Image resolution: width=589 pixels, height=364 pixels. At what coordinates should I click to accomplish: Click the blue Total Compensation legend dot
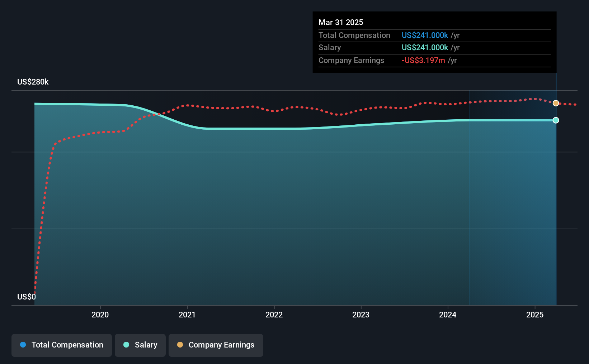tap(23, 345)
